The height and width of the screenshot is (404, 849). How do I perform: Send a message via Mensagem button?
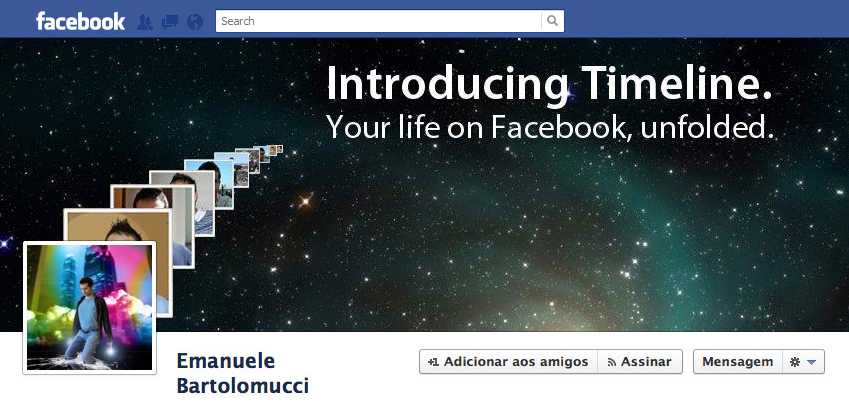737,362
